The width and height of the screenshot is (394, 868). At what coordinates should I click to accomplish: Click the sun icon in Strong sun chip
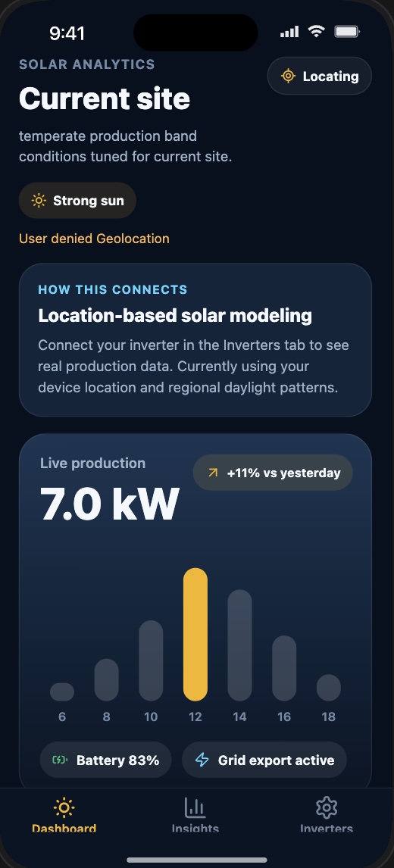39,201
